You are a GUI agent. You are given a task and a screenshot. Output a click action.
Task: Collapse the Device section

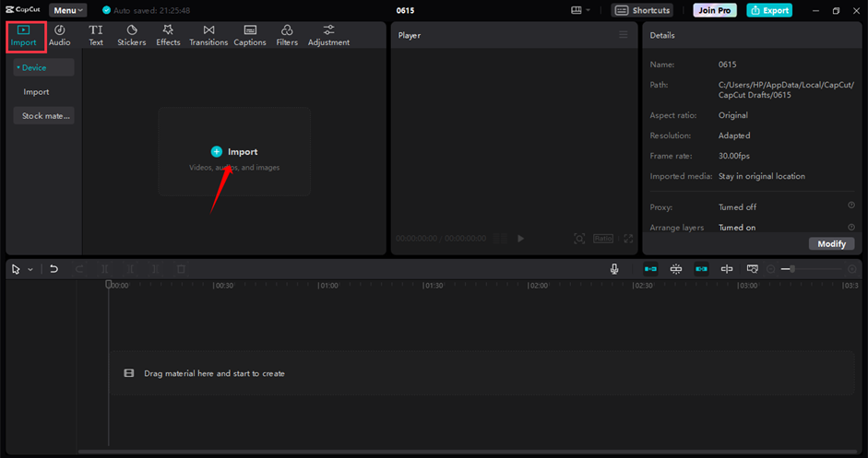pyautogui.click(x=43, y=67)
